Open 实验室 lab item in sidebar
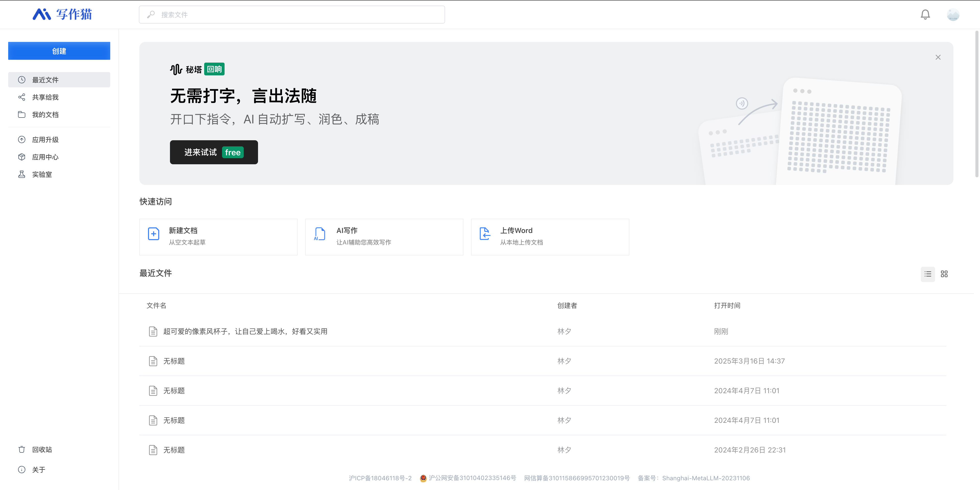The height and width of the screenshot is (490, 980). tap(42, 174)
